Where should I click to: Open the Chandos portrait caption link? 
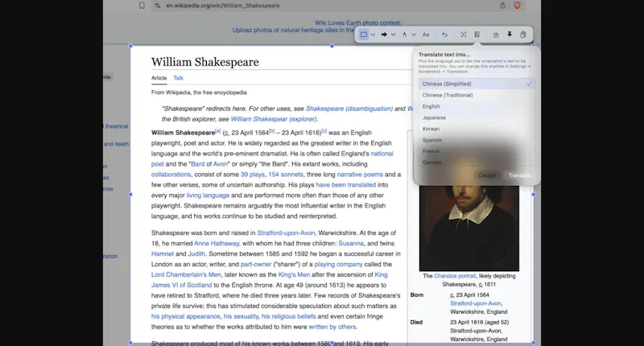455,276
